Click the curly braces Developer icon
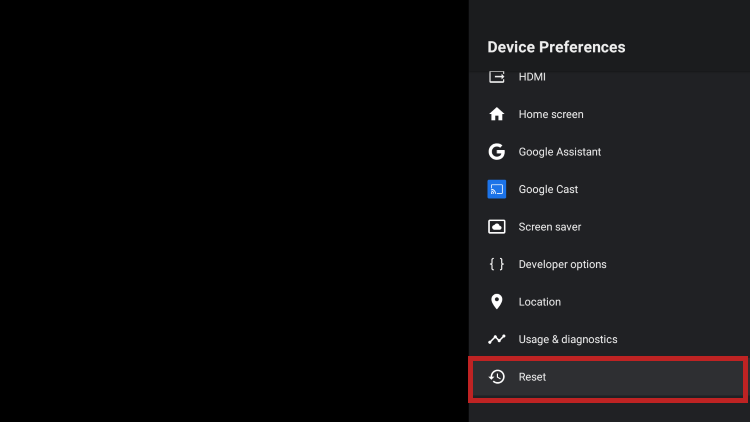This screenshot has height=422, width=750. (x=496, y=264)
